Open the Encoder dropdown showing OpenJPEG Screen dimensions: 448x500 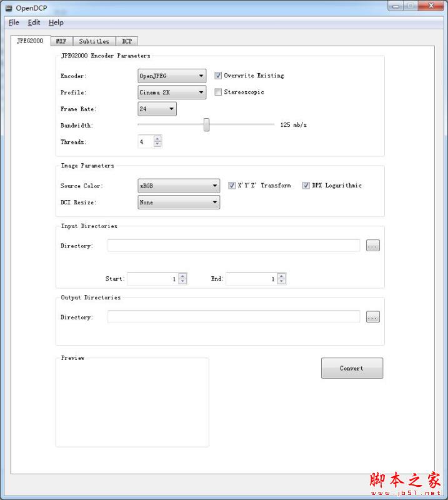coord(172,76)
